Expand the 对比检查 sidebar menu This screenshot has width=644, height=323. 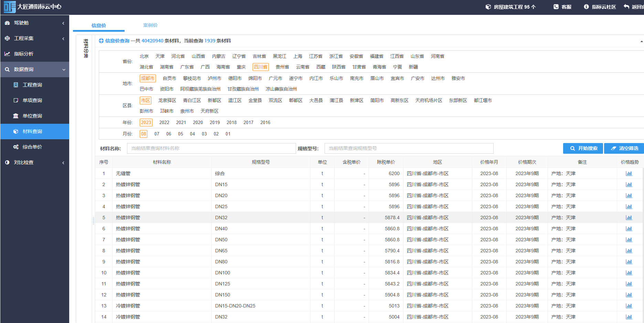click(34, 162)
